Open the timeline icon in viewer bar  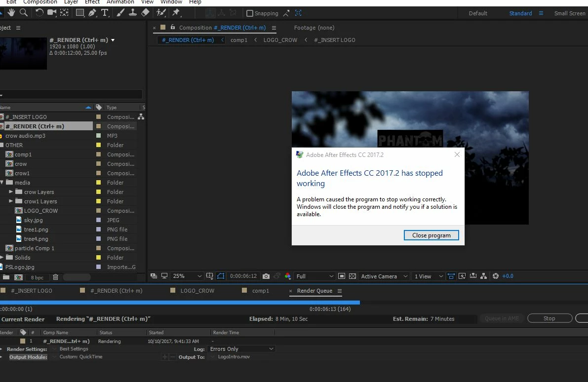[x=473, y=276]
